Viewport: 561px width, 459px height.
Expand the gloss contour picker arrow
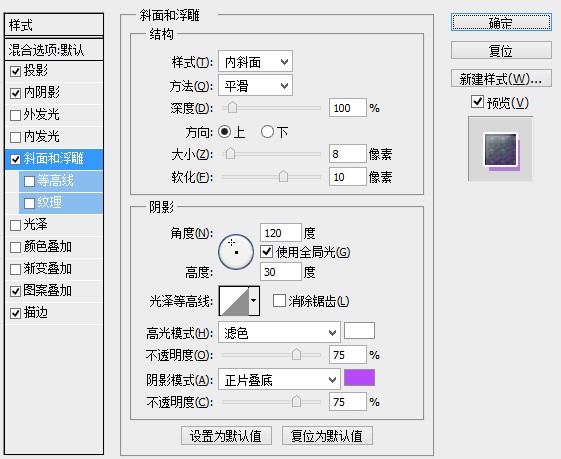pos(254,301)
